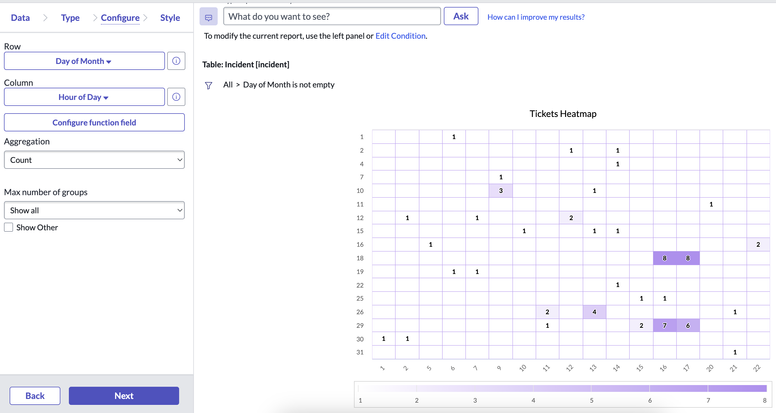Click the Configure function field button
The width and height of the screenshot is (776, 413).
coord(94,122)
